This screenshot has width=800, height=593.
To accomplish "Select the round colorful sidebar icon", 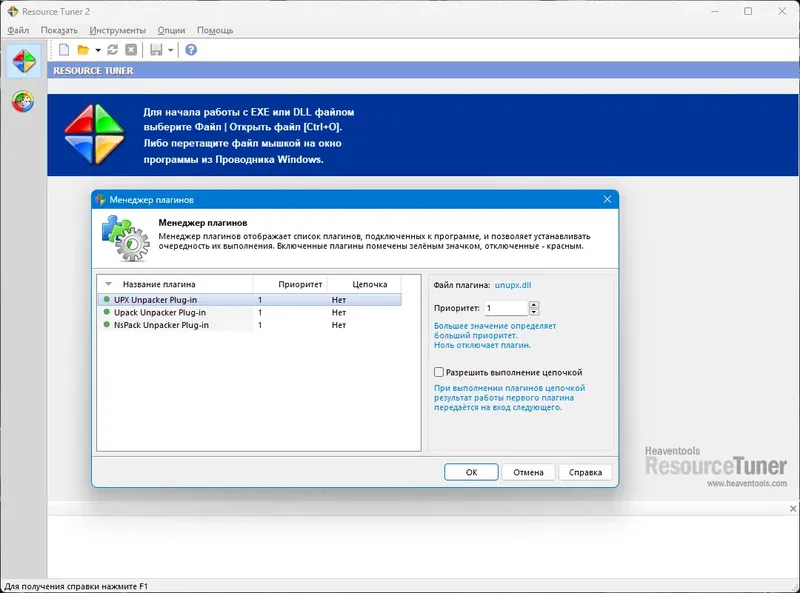I will tap(23, 102).
